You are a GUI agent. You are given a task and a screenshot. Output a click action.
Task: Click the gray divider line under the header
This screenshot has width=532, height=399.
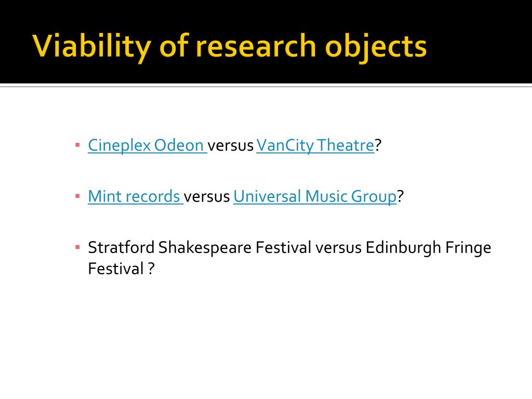266,85
